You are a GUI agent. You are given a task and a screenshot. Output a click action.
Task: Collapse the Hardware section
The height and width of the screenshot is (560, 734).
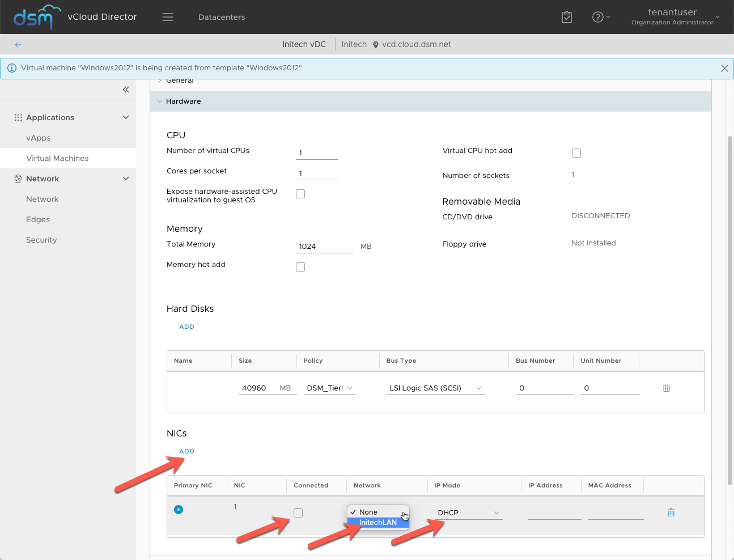(160, 101)
